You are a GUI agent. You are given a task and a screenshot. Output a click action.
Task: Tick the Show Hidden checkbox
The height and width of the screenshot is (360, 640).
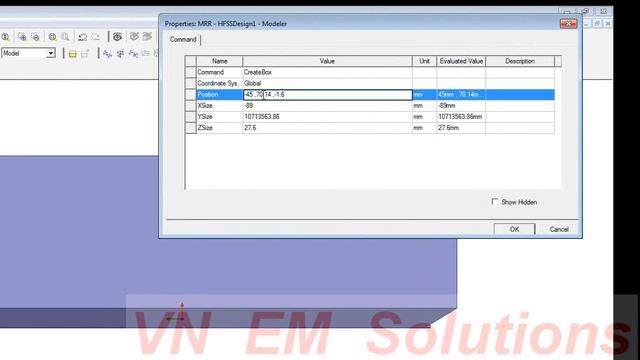point(495,202)
